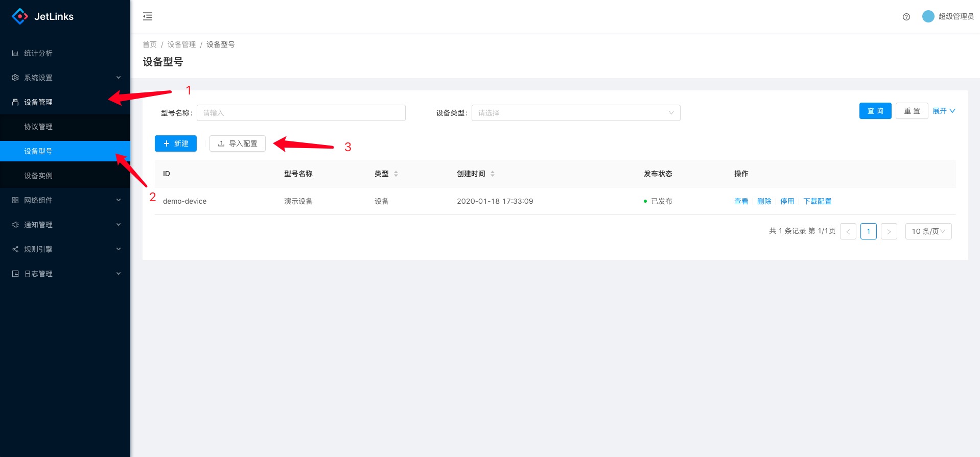The image size is (980, 457).
Task: Click the 新建 button
Action: coord(176,143)
